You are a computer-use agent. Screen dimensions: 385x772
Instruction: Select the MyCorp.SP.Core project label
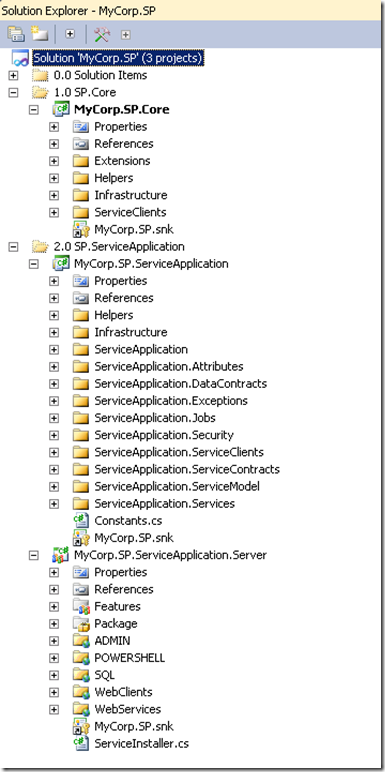click(x=122, y=109)
